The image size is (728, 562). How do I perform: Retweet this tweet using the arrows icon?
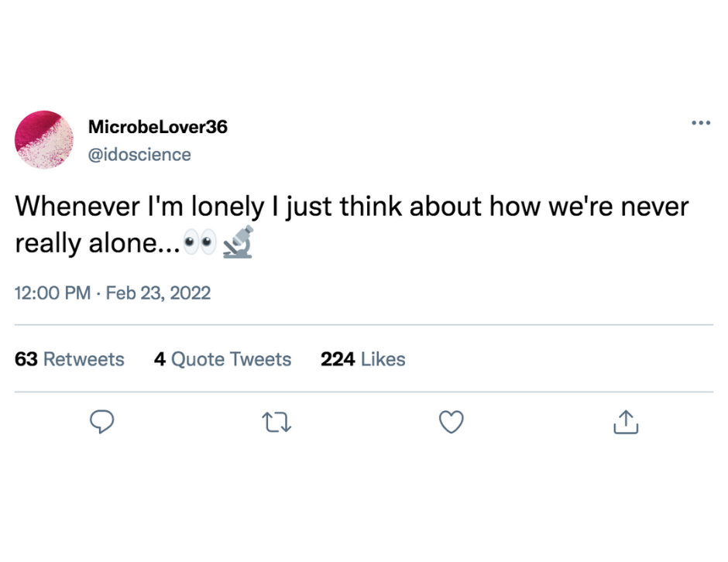pyautogui.click(x=276, y=422)
